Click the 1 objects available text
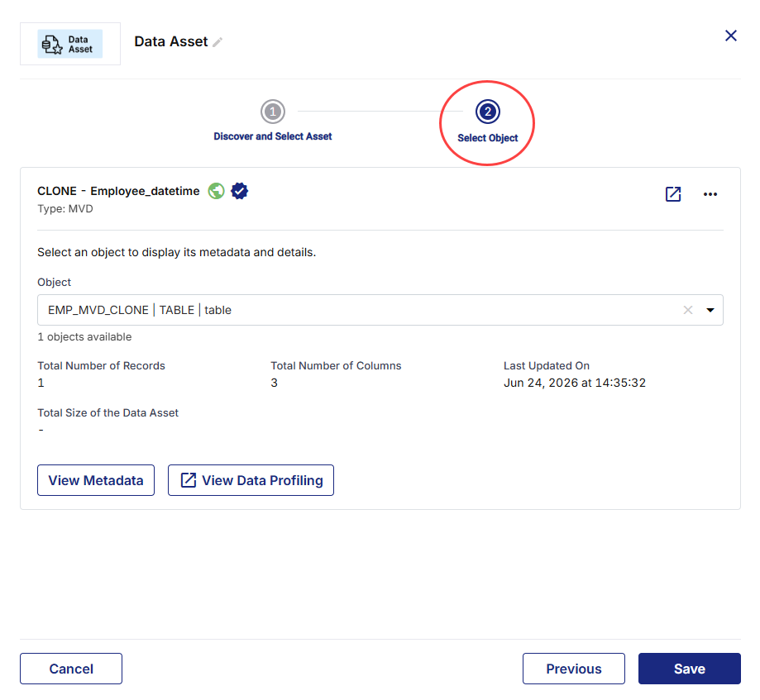Image resolution: width=760 pixels, height=700 pixels. coord(84,336)
